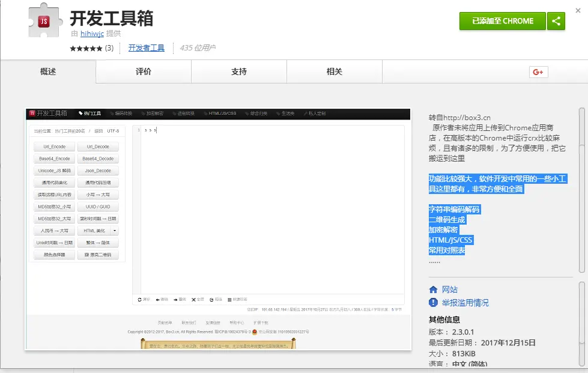Click the Google+ G+ button
The height and width of the screenshot is (373, 588).
[538, 72]
